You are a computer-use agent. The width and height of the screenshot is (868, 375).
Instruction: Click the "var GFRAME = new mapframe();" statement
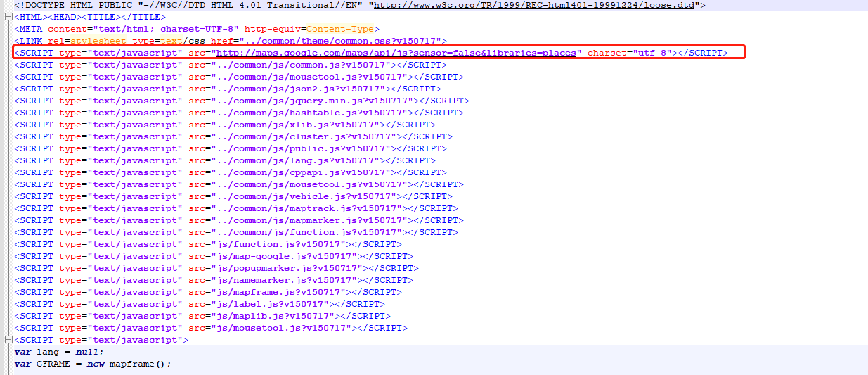[93, 364]
